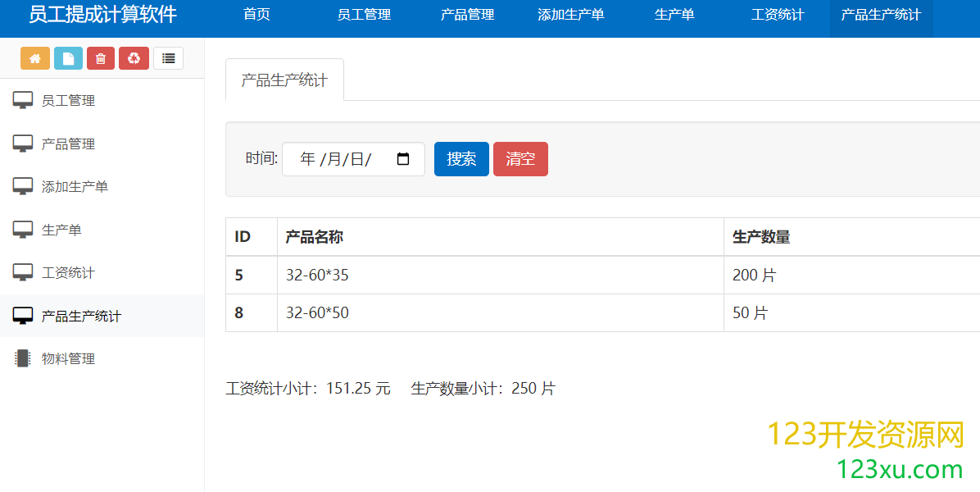Image resolution: width=980 pixels, height=492 pixels.
Task: Click the orange home icon button
Action: (35, 58)
